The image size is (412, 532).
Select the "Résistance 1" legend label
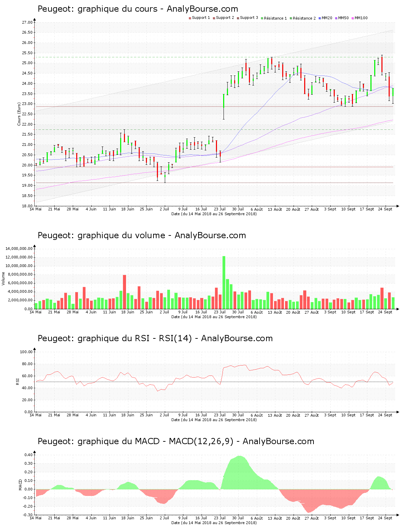275,18
